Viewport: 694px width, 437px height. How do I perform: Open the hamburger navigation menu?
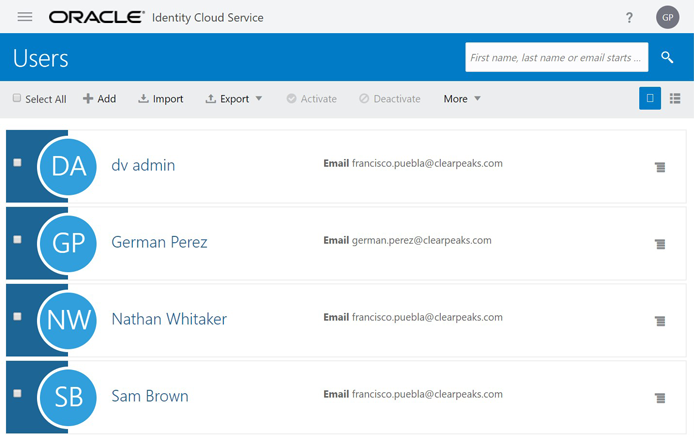[25, 17]
